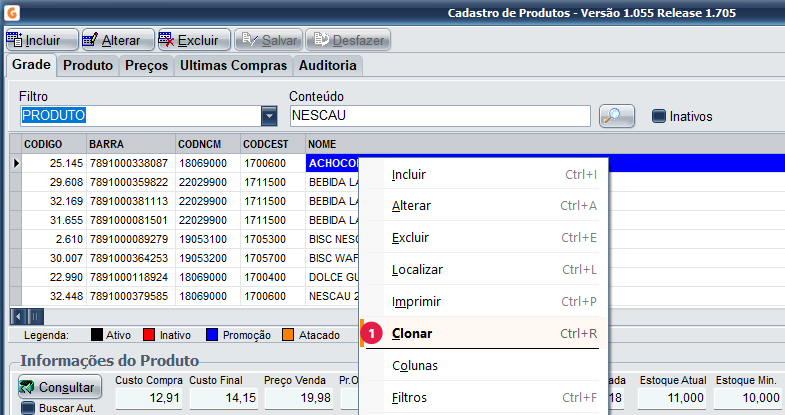Click the Estoque Atual field 11,000

[672, 398]
